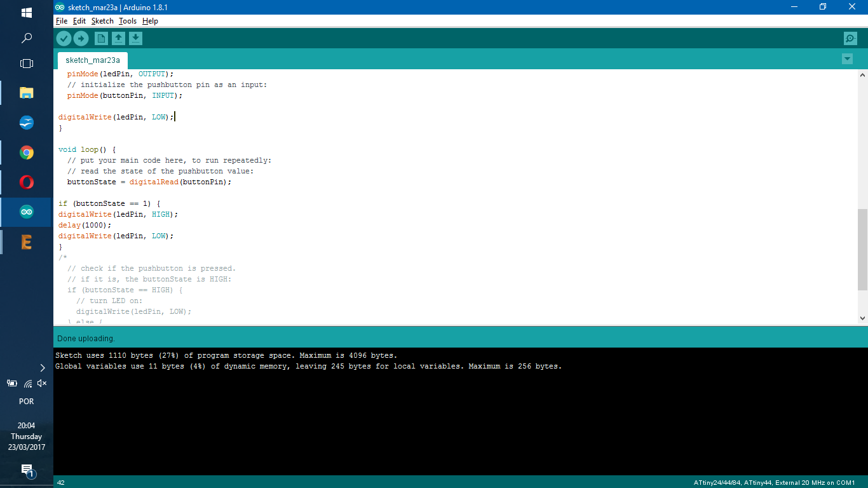Click the line 'digitalWrite(ledPin, LOW);' before setup closing brace
Image resolution: width=868 pixels, height=488 pixels.
click(x=116, y=117)
